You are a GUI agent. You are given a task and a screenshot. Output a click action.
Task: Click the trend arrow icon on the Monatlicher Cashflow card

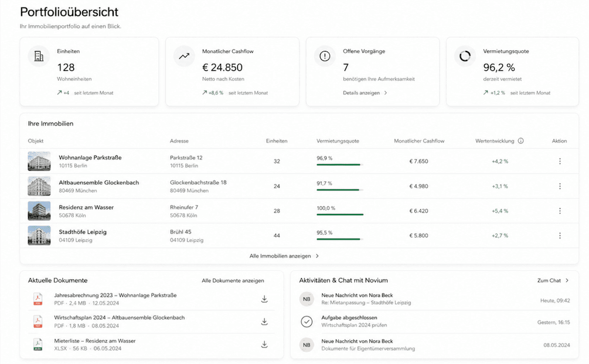click(184, 56)
